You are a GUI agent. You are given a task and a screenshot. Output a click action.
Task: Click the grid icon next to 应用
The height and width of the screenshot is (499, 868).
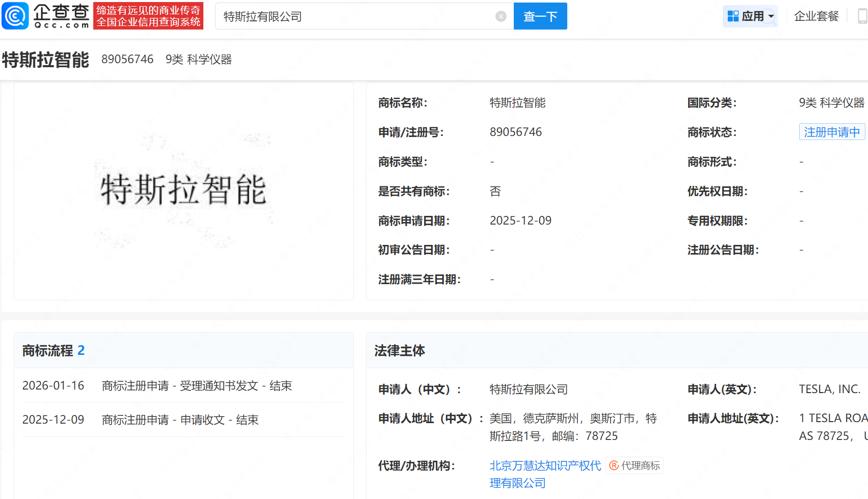pos(733,16)
